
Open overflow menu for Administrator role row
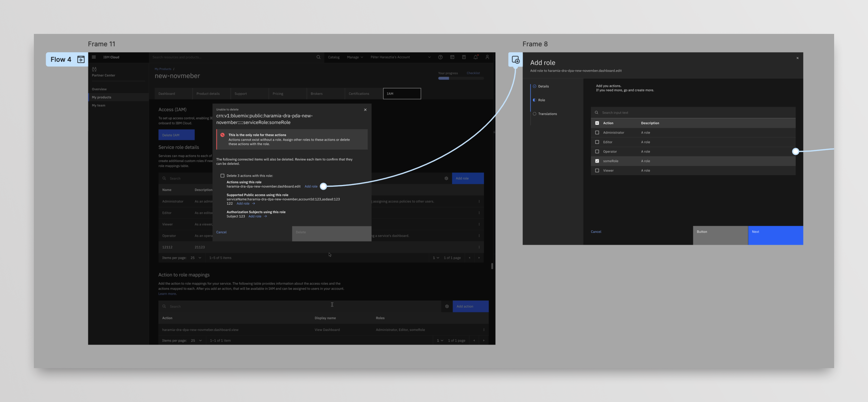tap(479, 201)
